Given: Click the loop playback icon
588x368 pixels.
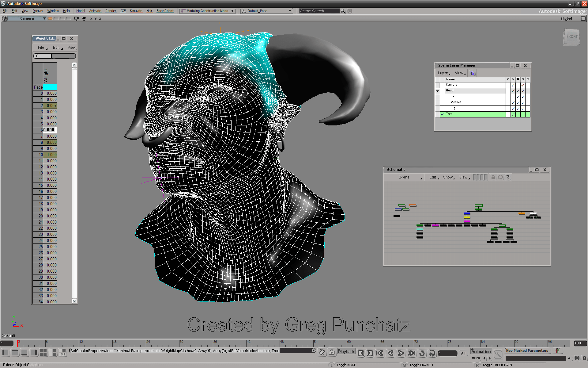Looking at the screenshot, I should point(422,353).
